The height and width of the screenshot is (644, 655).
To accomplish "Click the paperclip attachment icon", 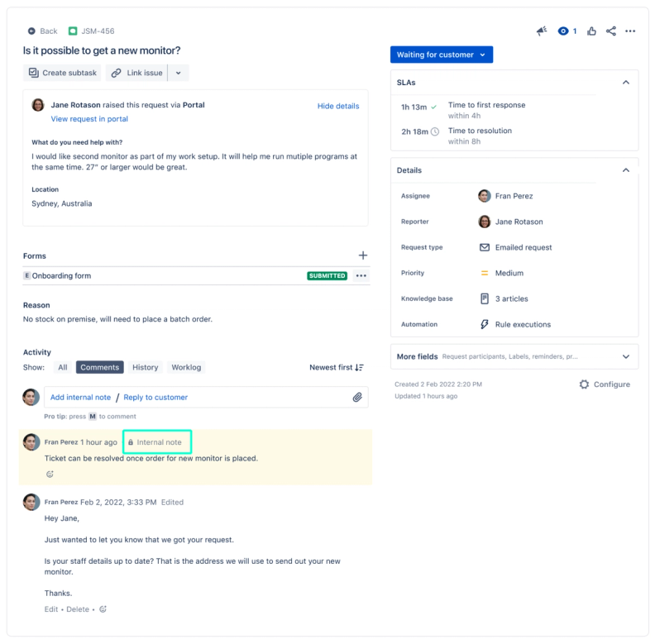I will [x=357, y=397].
